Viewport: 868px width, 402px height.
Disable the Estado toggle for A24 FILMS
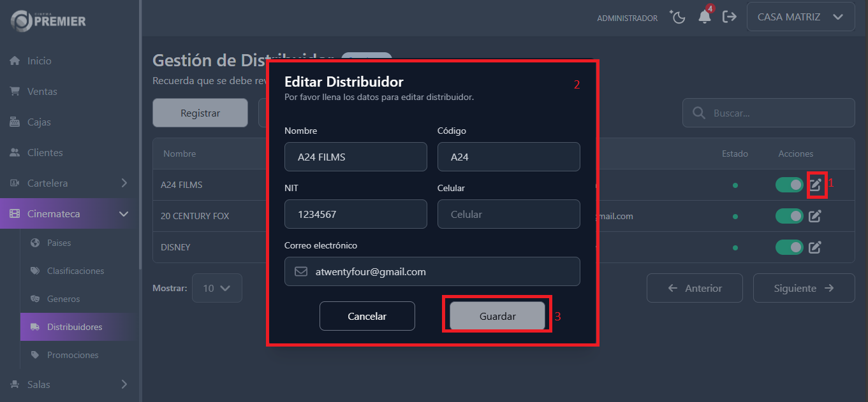tap(789, 185)
